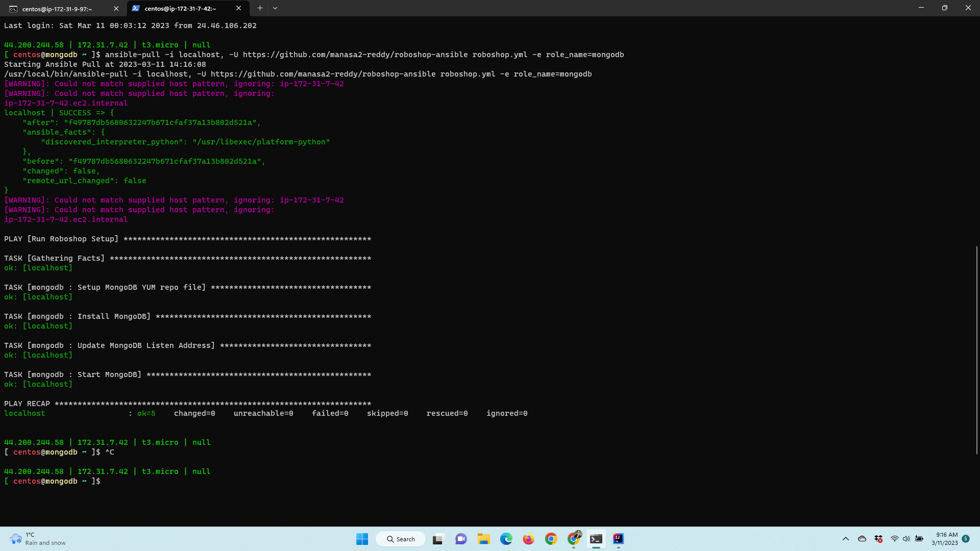Open Firefox browser
980x551 pixels.
point(528,539)
